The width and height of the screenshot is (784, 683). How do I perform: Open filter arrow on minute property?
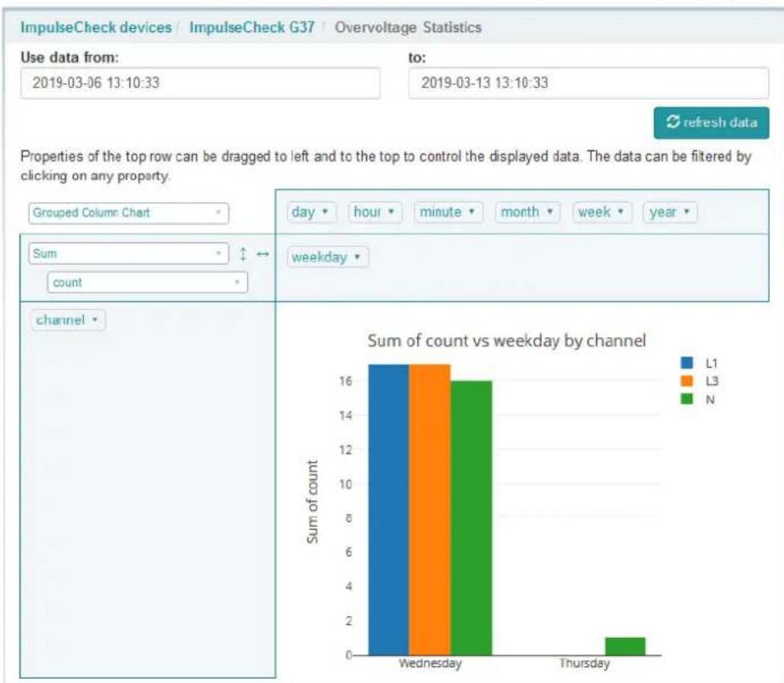[x=471, y=212]
